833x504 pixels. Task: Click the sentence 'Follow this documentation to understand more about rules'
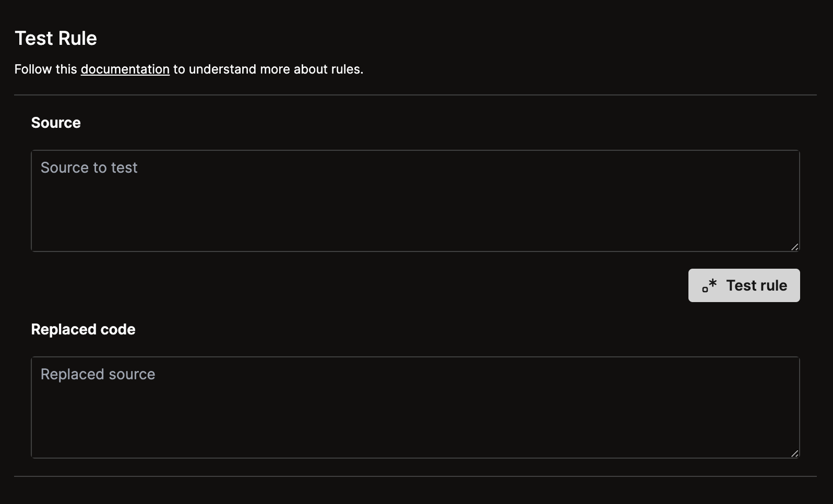189,69
